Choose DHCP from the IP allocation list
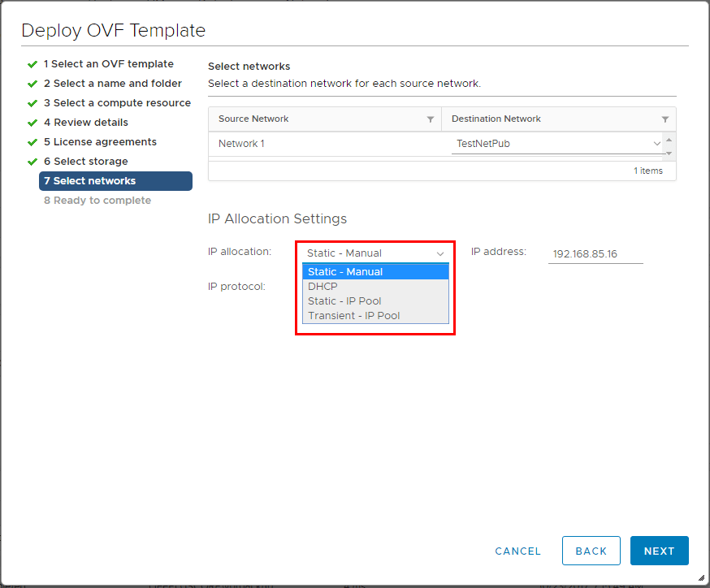 point(323,287)
